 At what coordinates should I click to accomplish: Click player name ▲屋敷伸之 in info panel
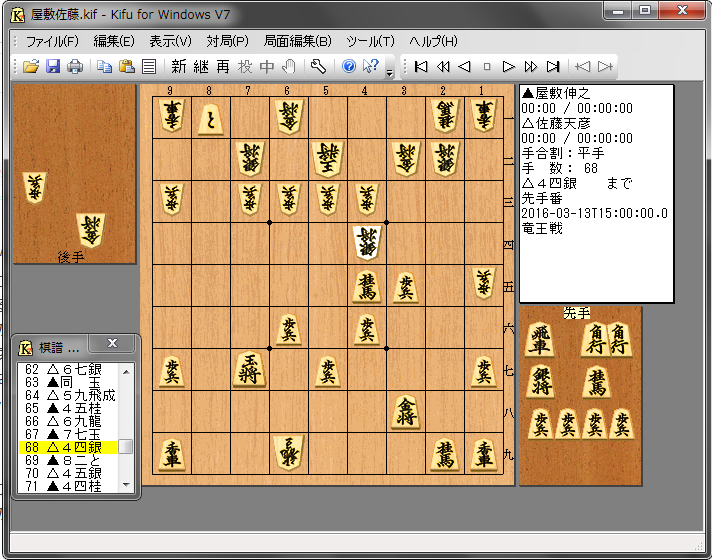point(556,94)
